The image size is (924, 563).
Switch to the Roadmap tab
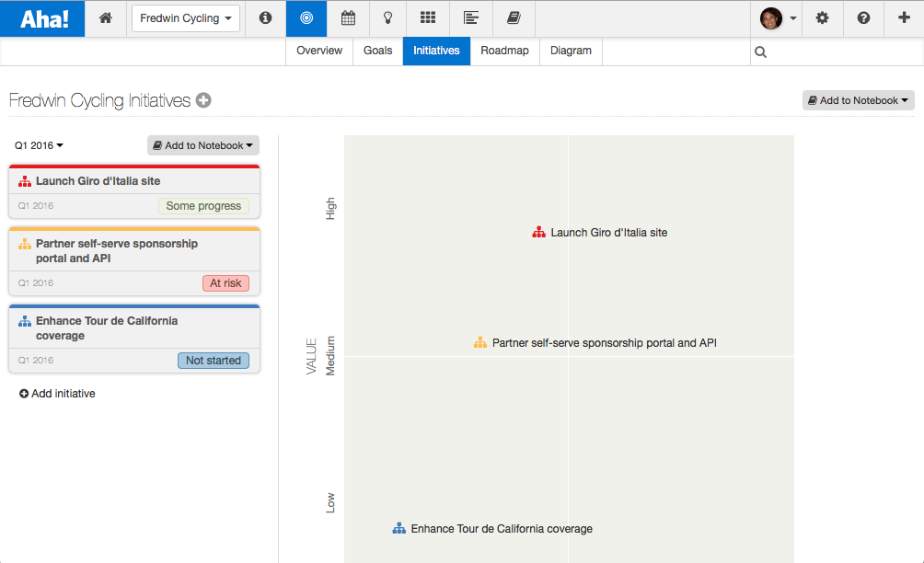pos(504,51)
